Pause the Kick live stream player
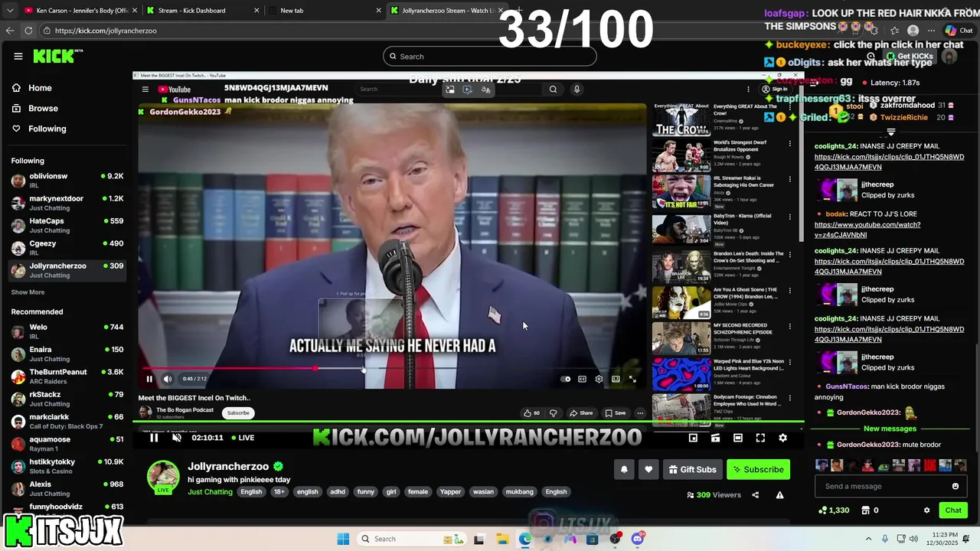Viewport: 980px width, 551px height. point(154,438)
